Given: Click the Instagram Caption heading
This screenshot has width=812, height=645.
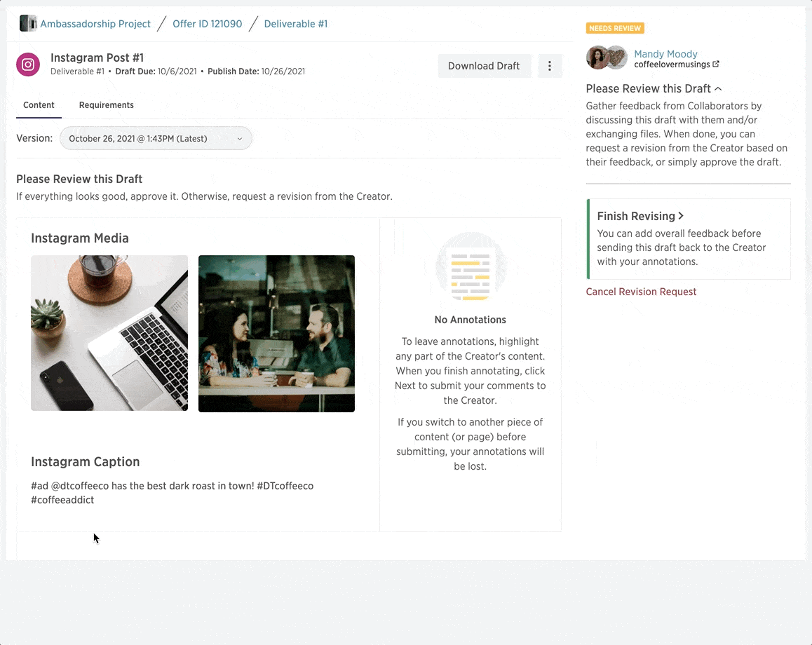Looking at the screenshot, I should (86, 462).
